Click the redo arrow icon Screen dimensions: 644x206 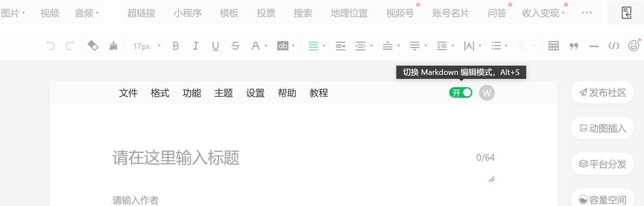click(x=70, y=46)
